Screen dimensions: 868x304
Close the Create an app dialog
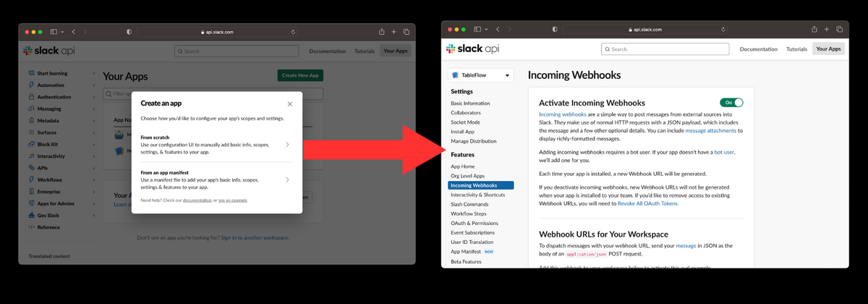point(290,104)
